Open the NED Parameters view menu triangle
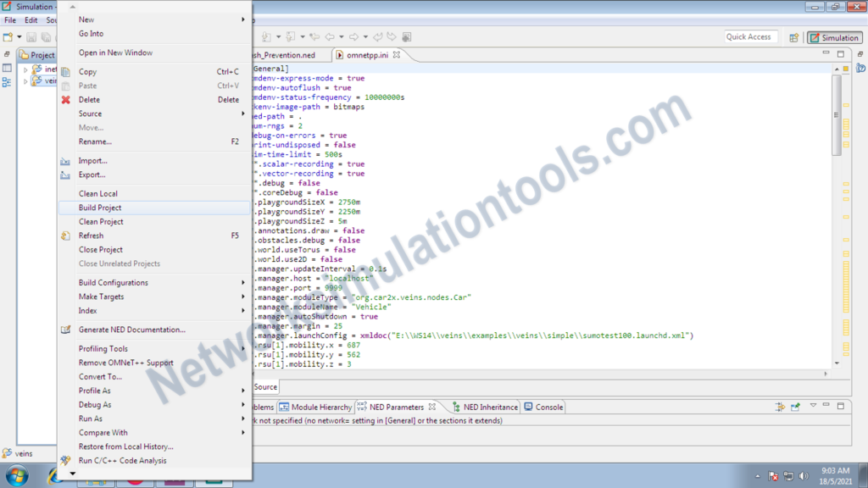 pos(813,405)
